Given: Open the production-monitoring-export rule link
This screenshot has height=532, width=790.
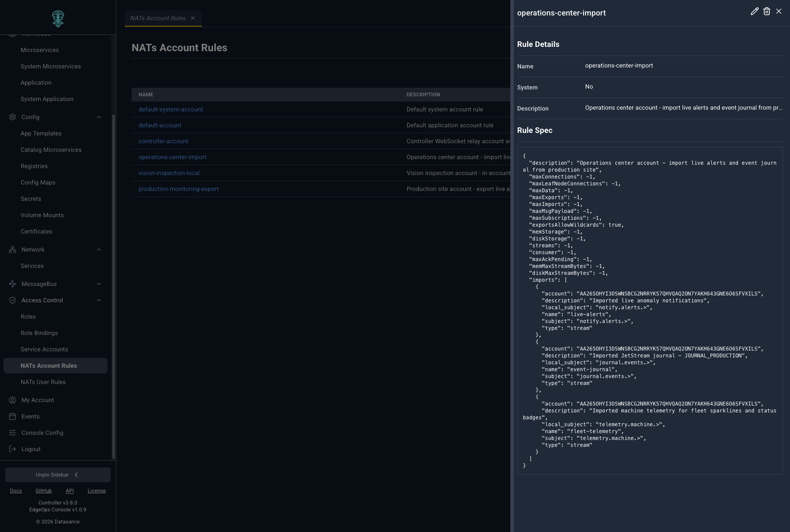Looking at the screenshot, I should (179, 189).
